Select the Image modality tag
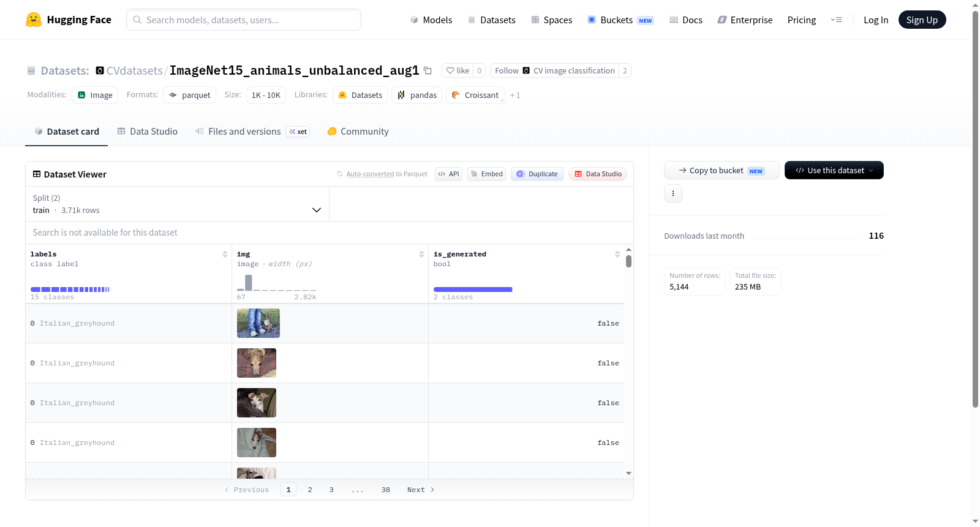The image size is (980, 527). pyautogui.click(x=95, y=95)
